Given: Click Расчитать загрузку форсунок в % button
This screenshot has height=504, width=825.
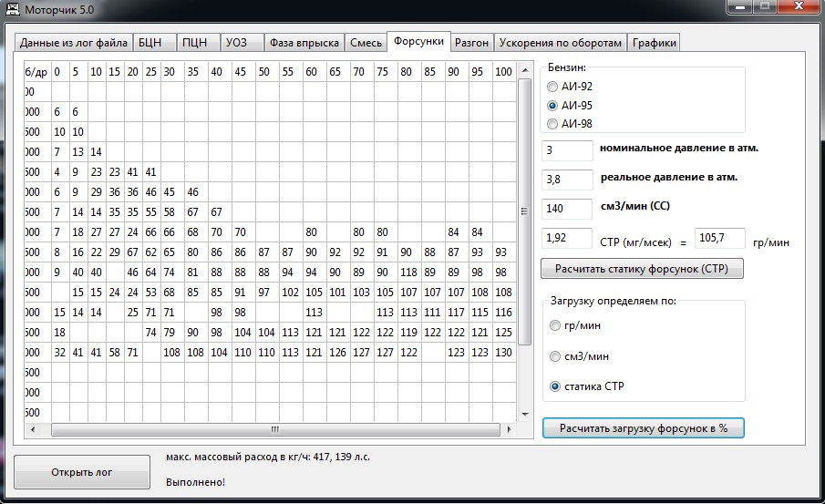Looking at the screenshot, I should pyautogui.click(x=643, y=428).
